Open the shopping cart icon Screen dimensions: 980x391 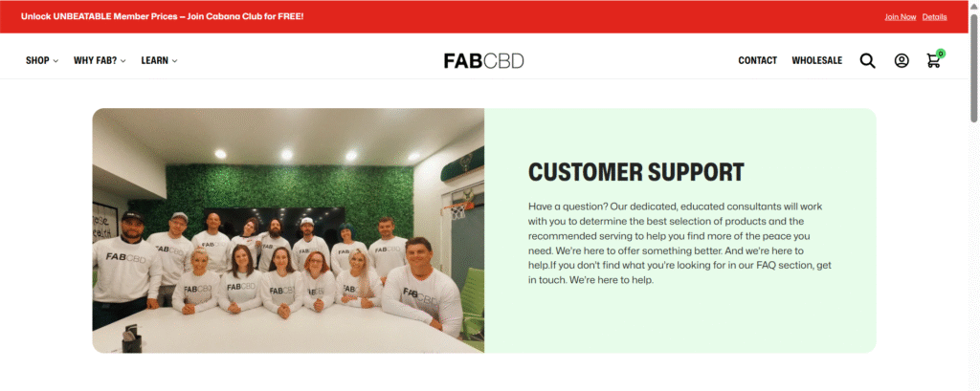933,61
